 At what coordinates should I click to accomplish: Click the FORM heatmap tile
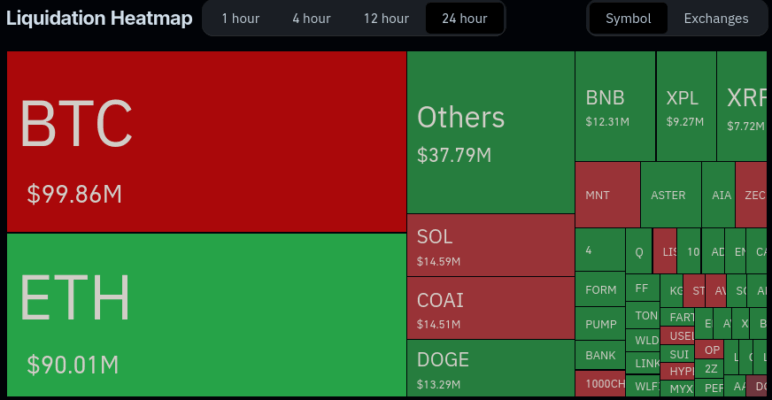pos(600,290)
